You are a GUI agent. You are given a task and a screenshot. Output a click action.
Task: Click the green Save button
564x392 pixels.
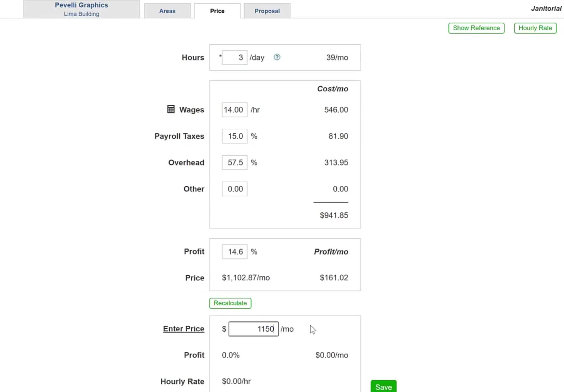[x=384, y=387]
